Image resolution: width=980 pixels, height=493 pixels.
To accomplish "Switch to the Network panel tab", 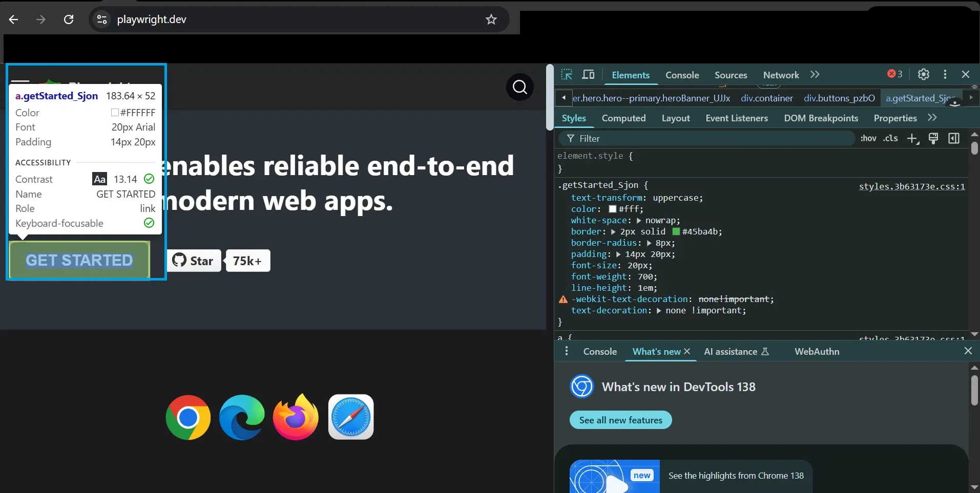I will point(781,75).
